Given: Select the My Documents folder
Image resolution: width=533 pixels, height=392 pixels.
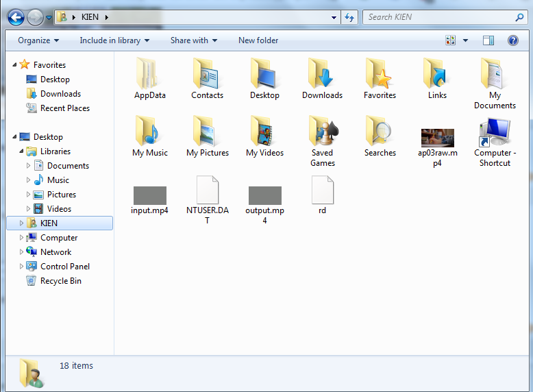Looking at the screenshot, I should (x=495, y=84).
